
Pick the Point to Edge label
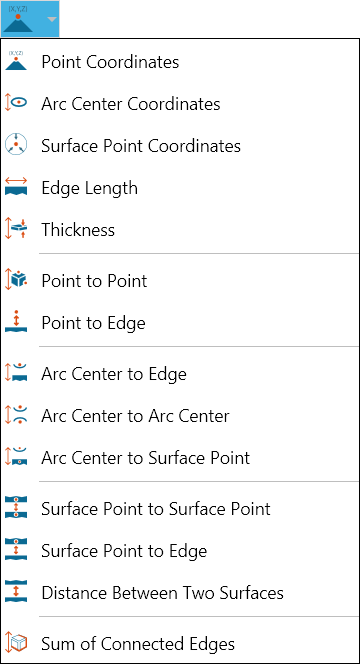point(94,323)
